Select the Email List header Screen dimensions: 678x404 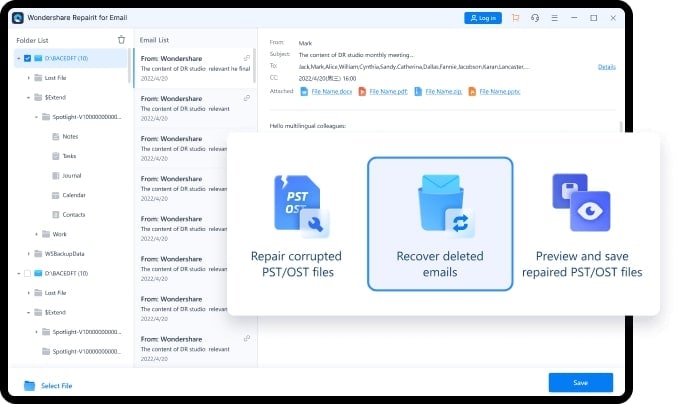coord(154,40)
